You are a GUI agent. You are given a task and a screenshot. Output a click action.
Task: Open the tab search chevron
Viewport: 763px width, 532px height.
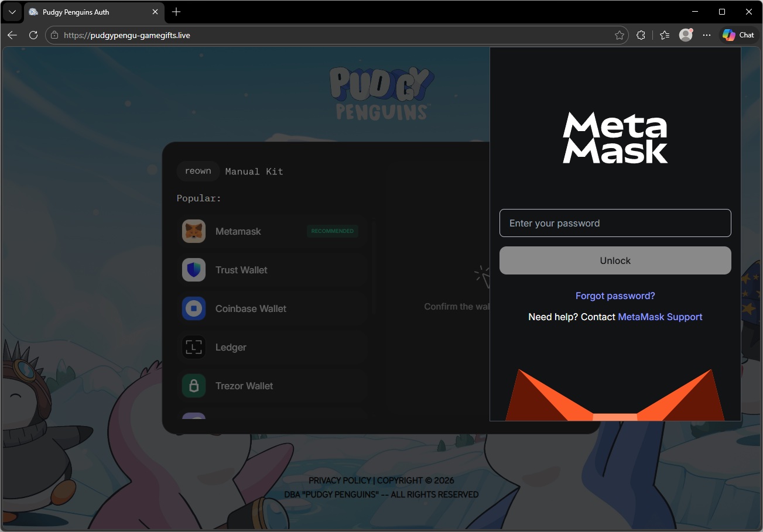point(12,12)
